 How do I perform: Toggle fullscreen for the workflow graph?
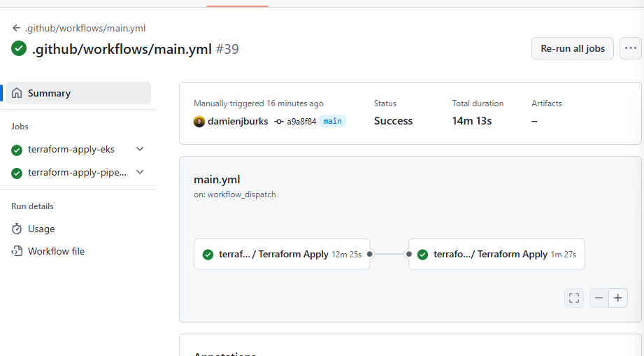[x=574, y=298]
